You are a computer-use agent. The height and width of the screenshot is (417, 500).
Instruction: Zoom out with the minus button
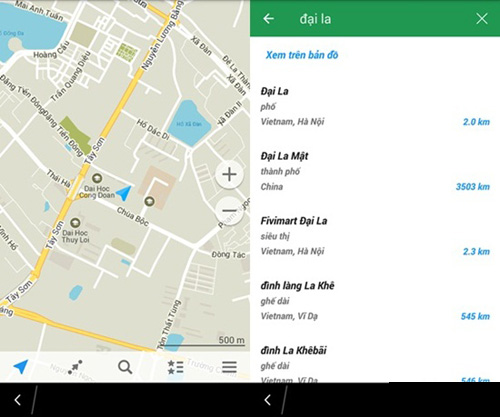[229, 211]
